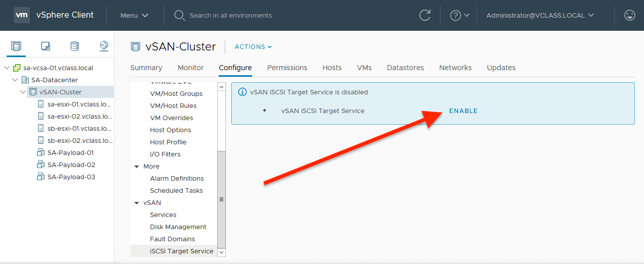Click the SA-Payload-02 VM icon
The height and width of the screenshot is (268, 644).
click(41, 165)
